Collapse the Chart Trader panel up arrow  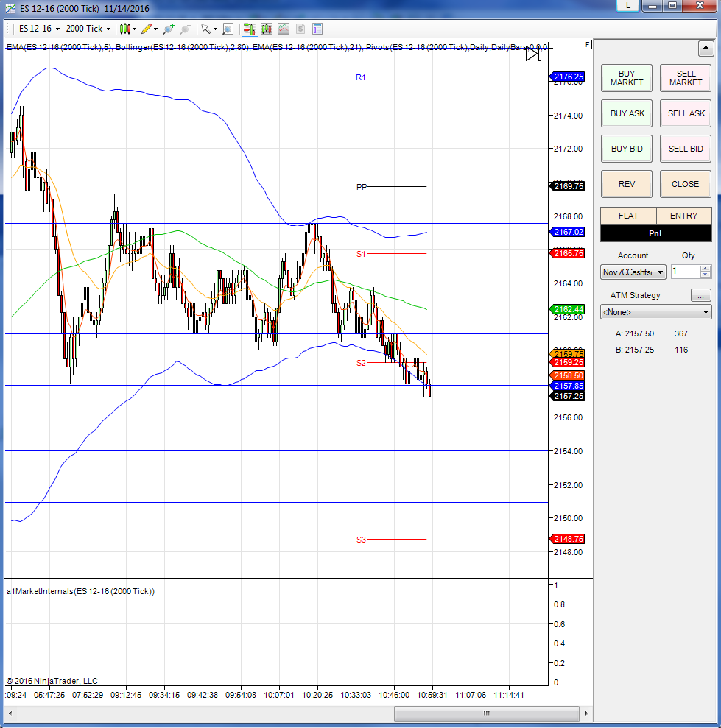coord(706,49)
